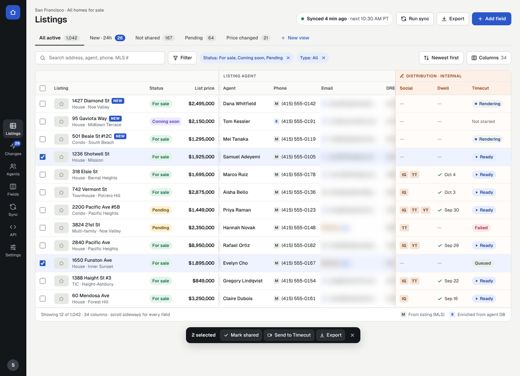Open API in the sidebar
Image resolution: width=520 pixels, height=376 pixels.
(x=13, y=230)
